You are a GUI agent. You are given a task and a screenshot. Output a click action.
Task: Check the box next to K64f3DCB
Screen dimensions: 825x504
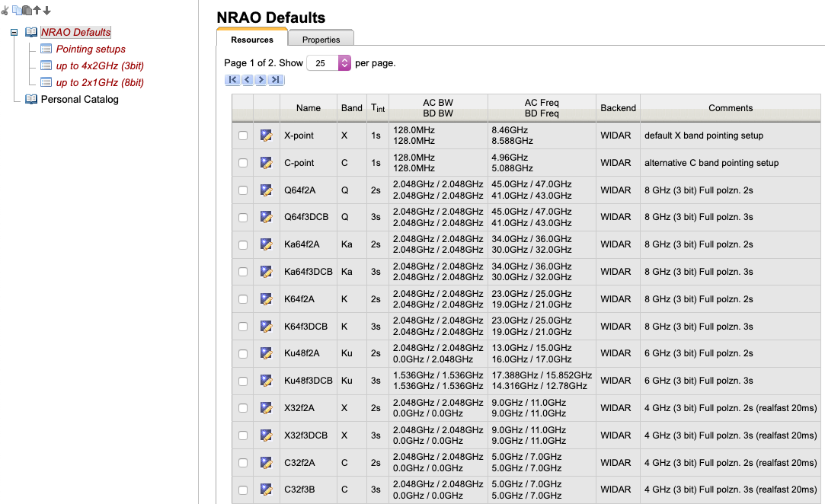click(243, 327)
